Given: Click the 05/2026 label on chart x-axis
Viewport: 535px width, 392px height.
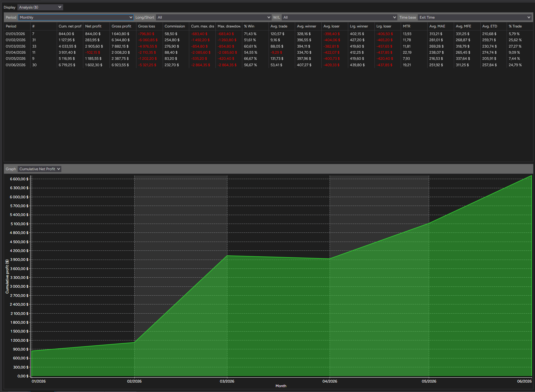Looking at the screenshot, I should [x=429, y=381].
